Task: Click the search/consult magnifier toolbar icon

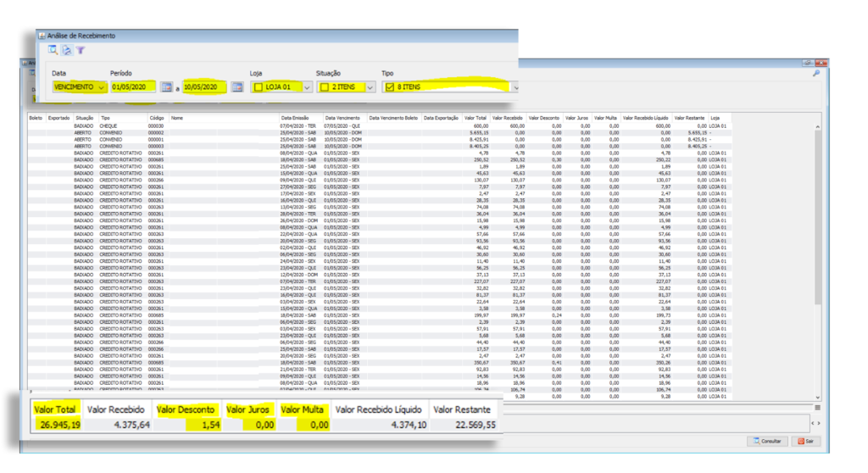Action: pyautogui.click(x=53, y=50)
